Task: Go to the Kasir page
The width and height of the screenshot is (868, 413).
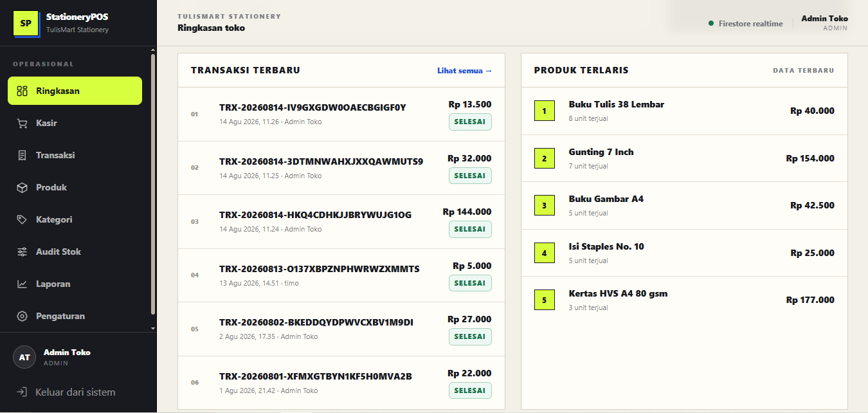Action: point(75,123)
